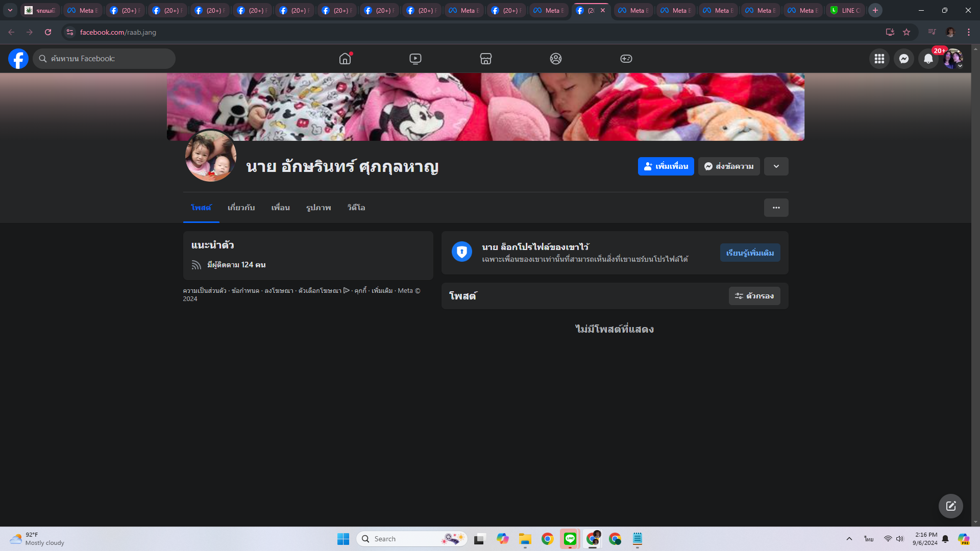Screen dimensions: 980x551
Task: Switch to the รูปภาพ tab
Action: [x=318, y=208]
